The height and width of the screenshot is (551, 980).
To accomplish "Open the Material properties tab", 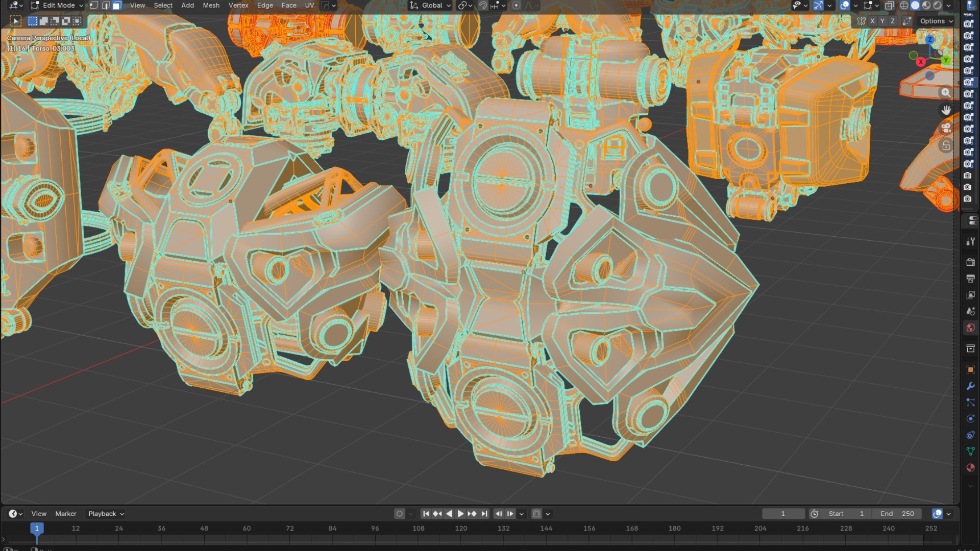I will click(x=970, y=467).
